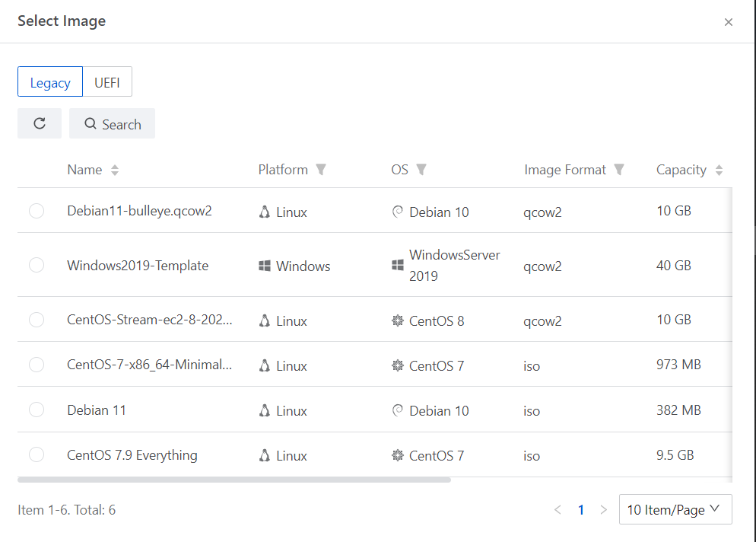Select the Debian11-bulleye.qcow2 radio button
Image resolution: width=756 pixels, height=542 pixels.
(37, 212)
